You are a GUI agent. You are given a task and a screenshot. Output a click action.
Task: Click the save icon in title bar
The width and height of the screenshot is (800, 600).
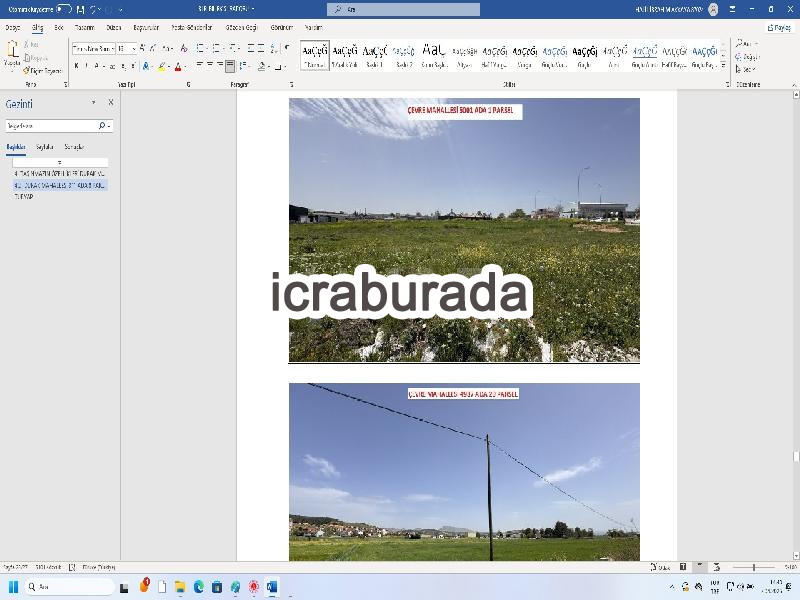point(80,9)
